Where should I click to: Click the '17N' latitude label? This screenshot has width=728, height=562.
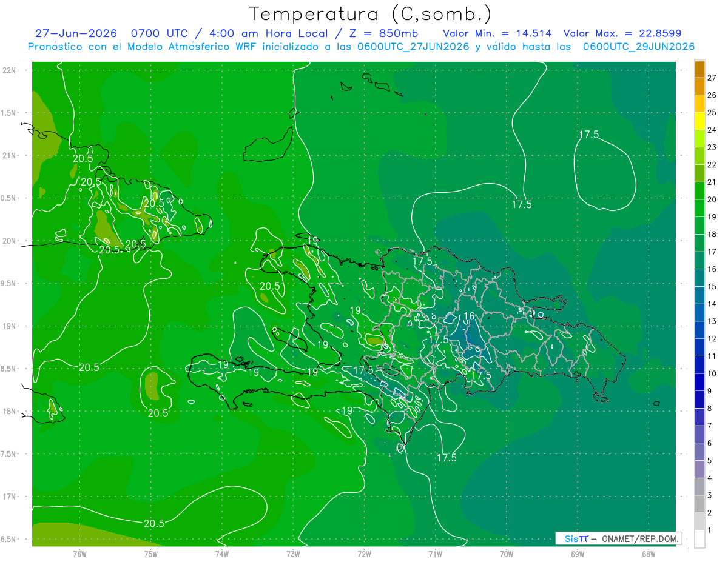(8, 497)
